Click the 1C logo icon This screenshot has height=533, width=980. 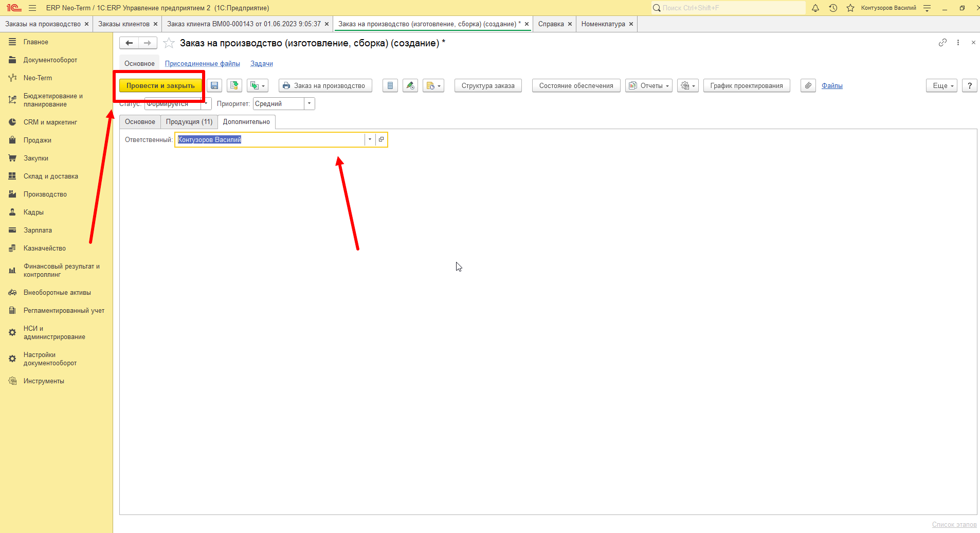click(14, 8)
